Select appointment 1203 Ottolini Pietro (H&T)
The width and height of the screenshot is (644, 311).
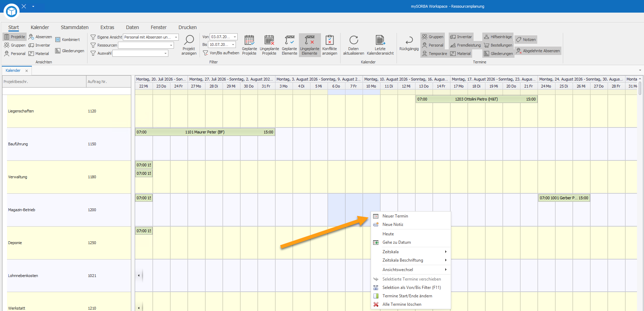click(476, 99)
